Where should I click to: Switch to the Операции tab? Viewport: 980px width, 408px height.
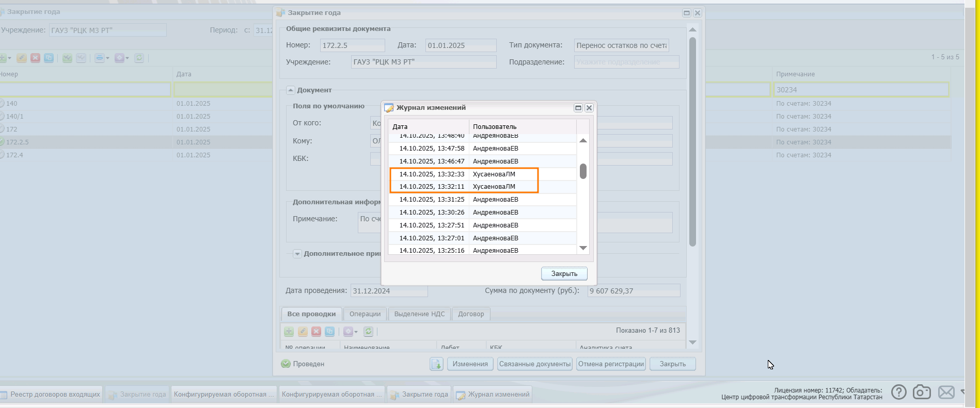[x=365, y=314]
